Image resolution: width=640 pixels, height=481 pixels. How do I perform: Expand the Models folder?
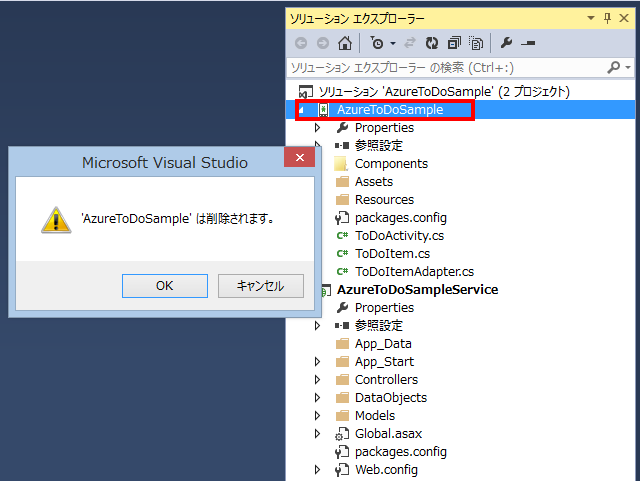coord(317,415)
